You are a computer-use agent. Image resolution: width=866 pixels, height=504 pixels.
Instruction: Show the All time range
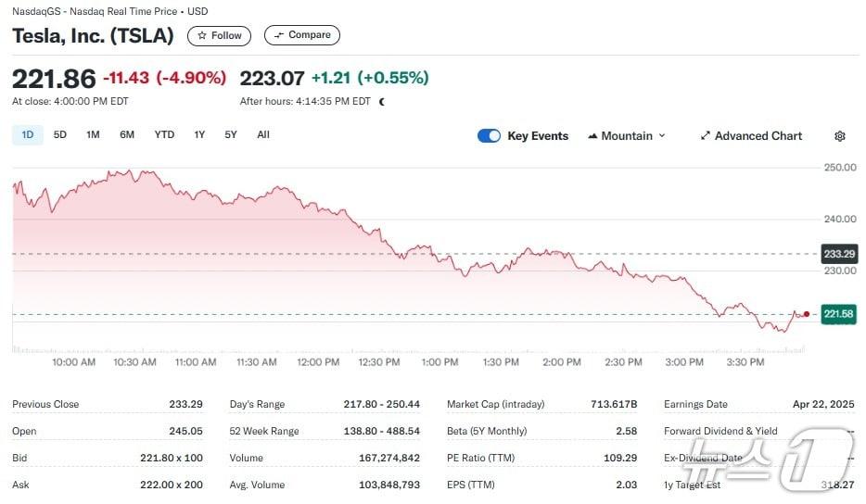tap(263, 135)
